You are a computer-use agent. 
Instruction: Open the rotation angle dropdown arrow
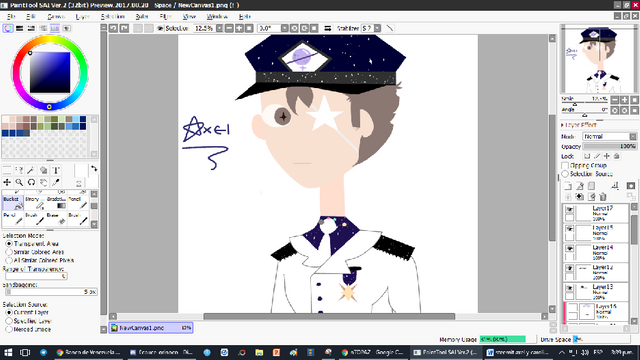[284, 28]
